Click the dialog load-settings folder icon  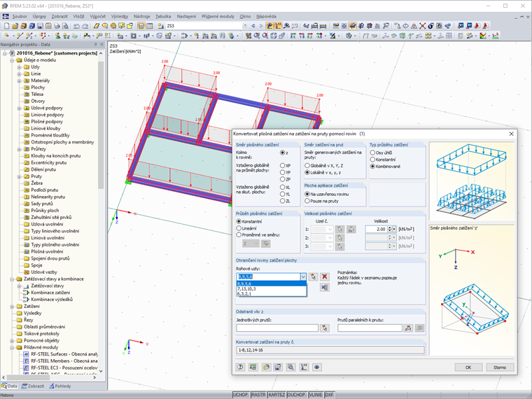pos(266,367)
